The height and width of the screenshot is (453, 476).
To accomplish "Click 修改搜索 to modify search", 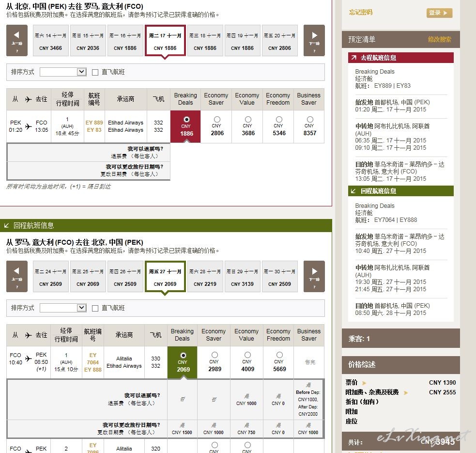I will click(x=439, y=40).
